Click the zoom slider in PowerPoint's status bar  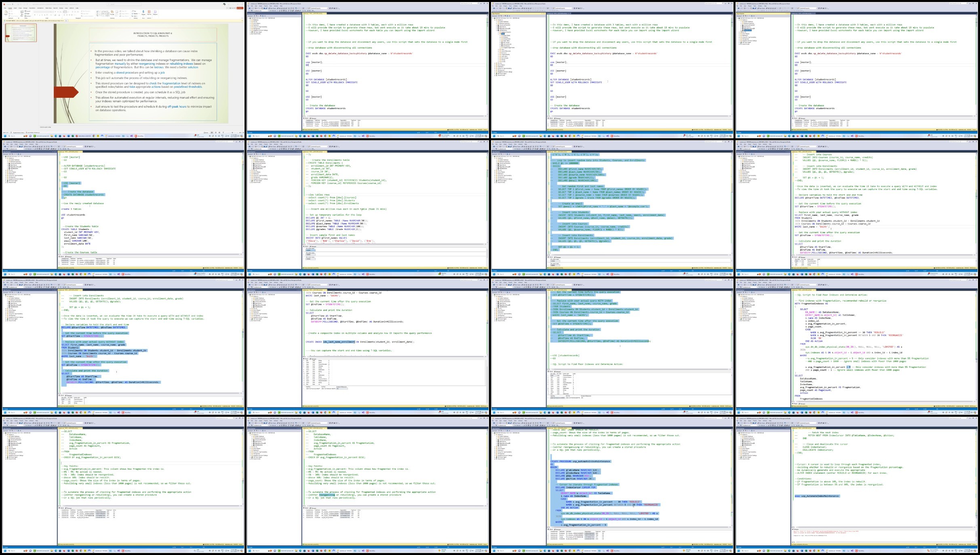point(232,133)
